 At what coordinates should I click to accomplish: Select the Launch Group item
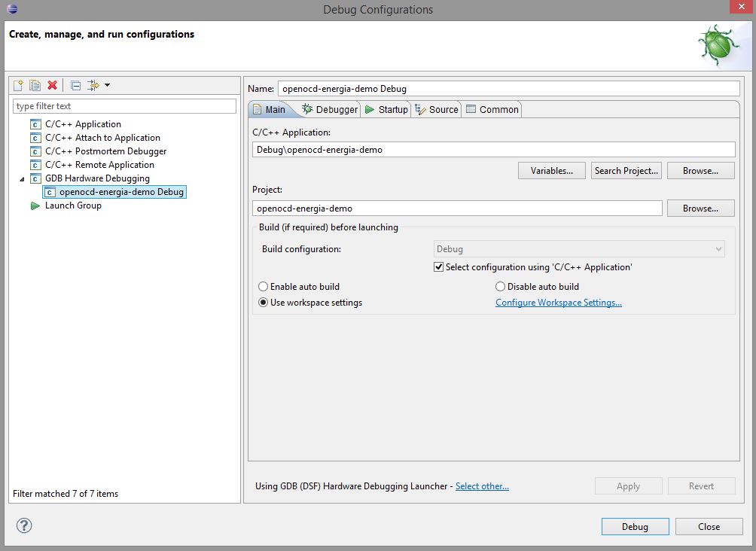point(73,205)
